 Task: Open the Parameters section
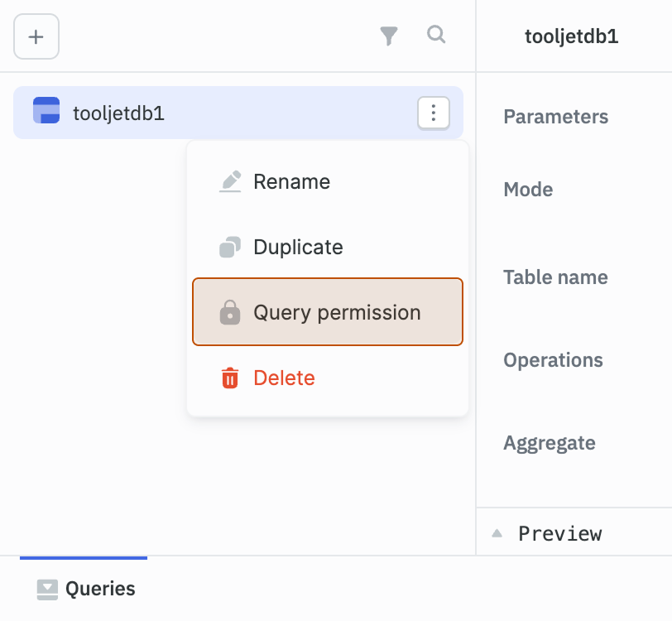555,117
